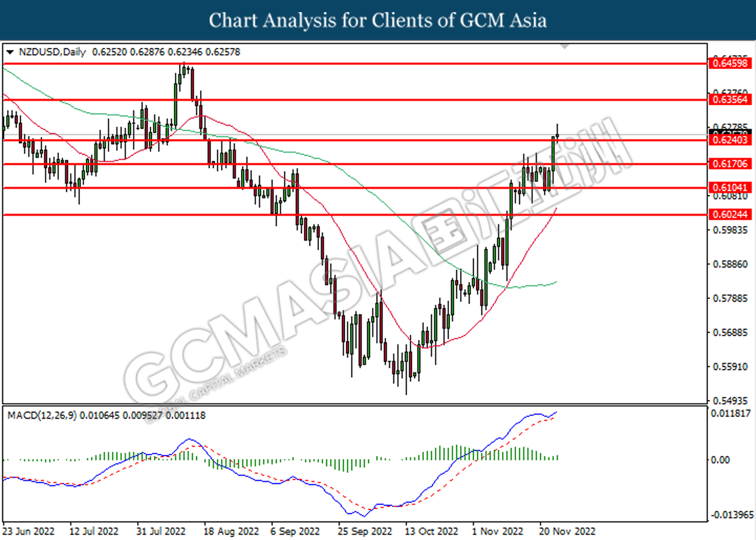Click the 18 Aug 2022 date label
Viewport: 756px width, 540px height.
tap(231, 531)
